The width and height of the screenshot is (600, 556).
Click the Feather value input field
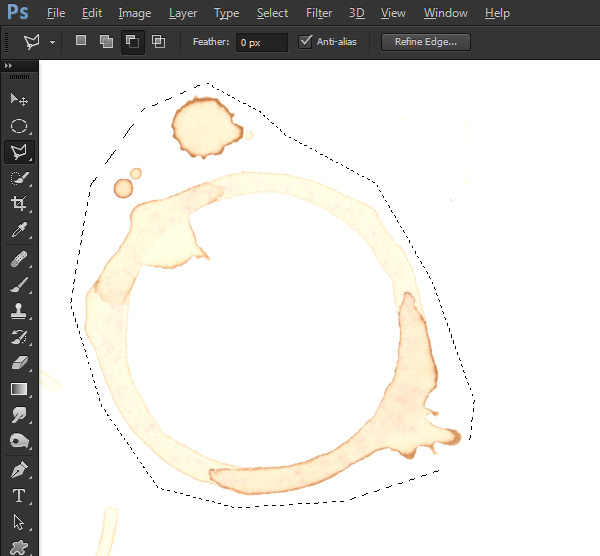(262, 42)
